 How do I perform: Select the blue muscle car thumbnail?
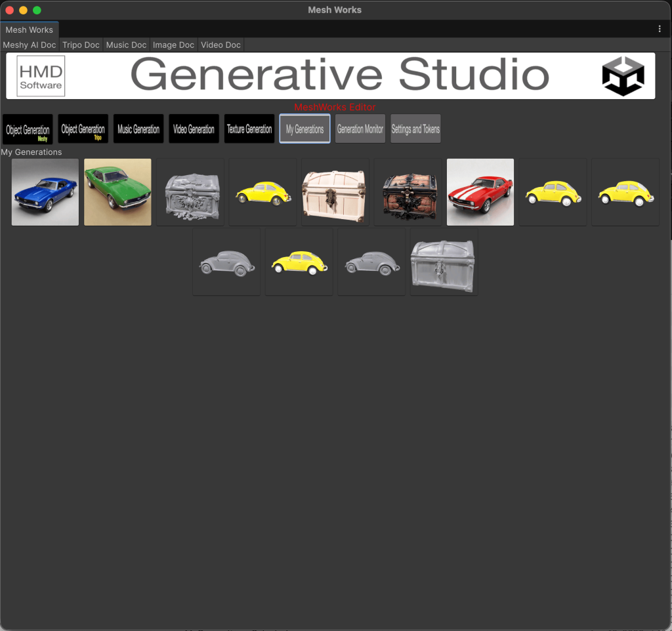tap(45, 192)
